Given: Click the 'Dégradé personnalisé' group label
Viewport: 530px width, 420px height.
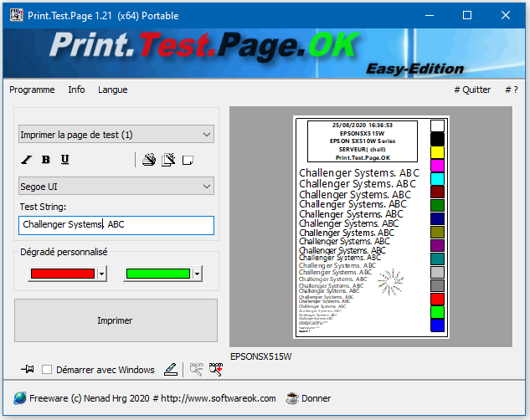Looking at the screenshot, I should point(64,252).
